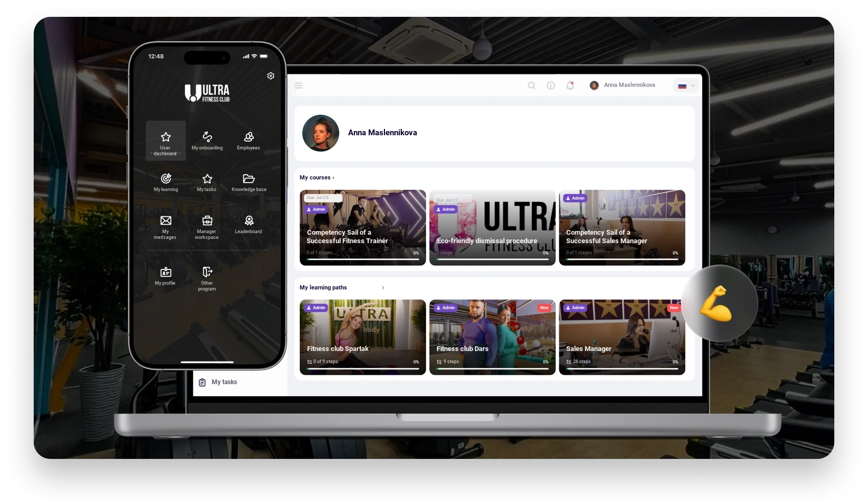This screenshot has width=868, height=501.
Task: Open Manager workspace on phone
Action: [207, 227]
